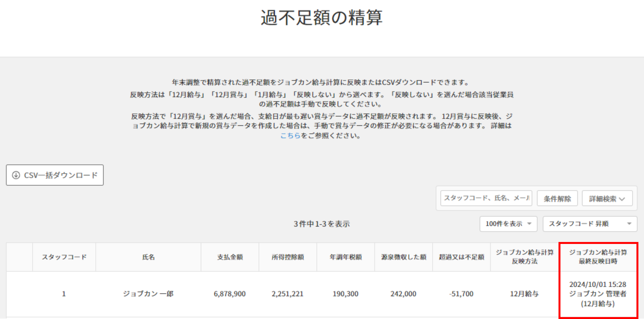Click the 12月給与 reflection method cell

[524, 294]
